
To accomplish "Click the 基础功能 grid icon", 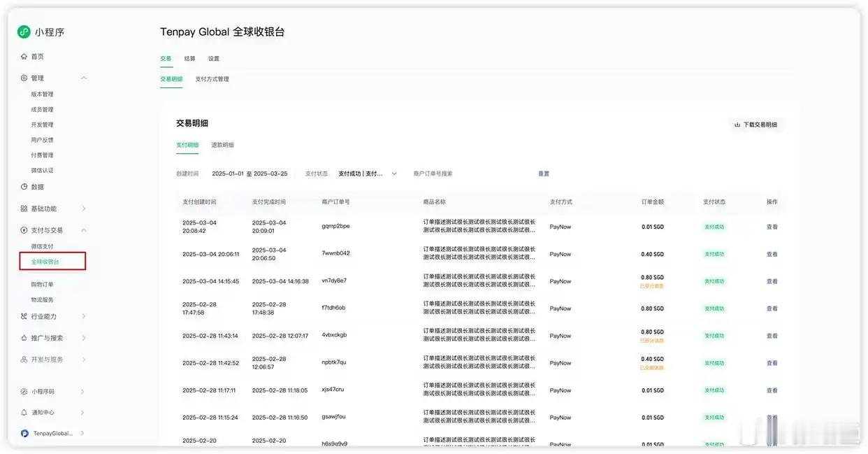I will [24, 208].
